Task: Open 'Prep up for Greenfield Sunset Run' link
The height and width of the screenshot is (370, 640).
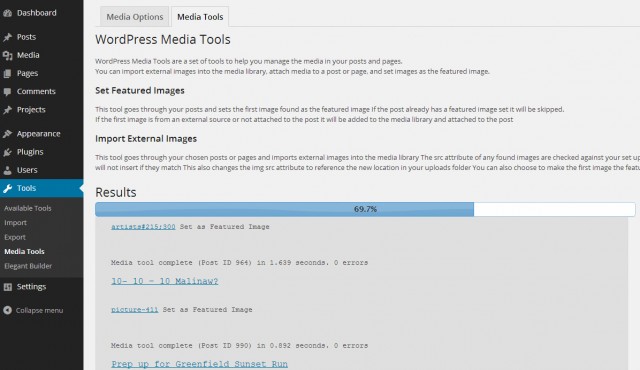Action: pyautogui.click(x=200, y=364)
